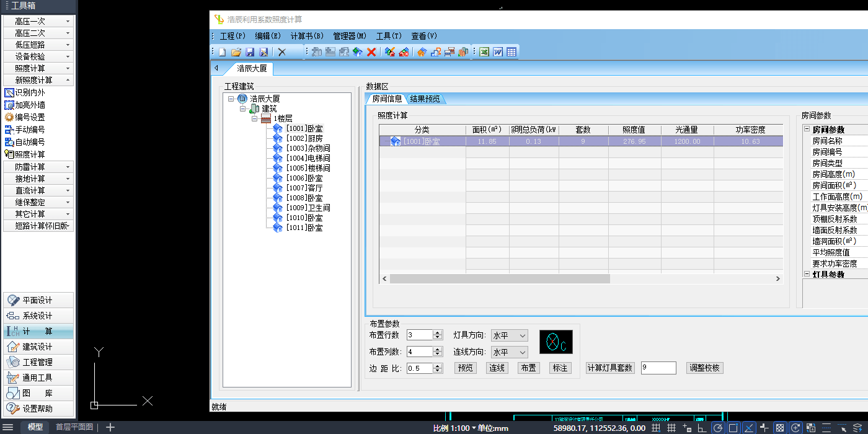Click the 加亮外墙 tool
The height and width of the screenshot is (434, 868).
tap(25, 105)
